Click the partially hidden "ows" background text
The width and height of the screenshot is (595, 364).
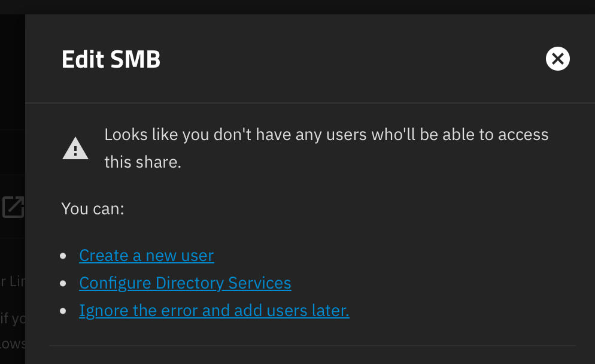(x=13, y=343)
